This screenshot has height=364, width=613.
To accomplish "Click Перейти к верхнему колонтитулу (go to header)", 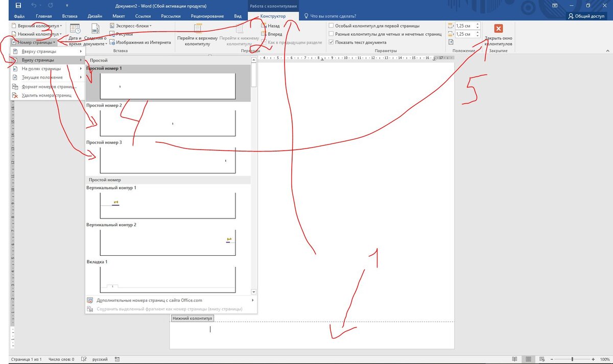I will (x=197, y=35).
